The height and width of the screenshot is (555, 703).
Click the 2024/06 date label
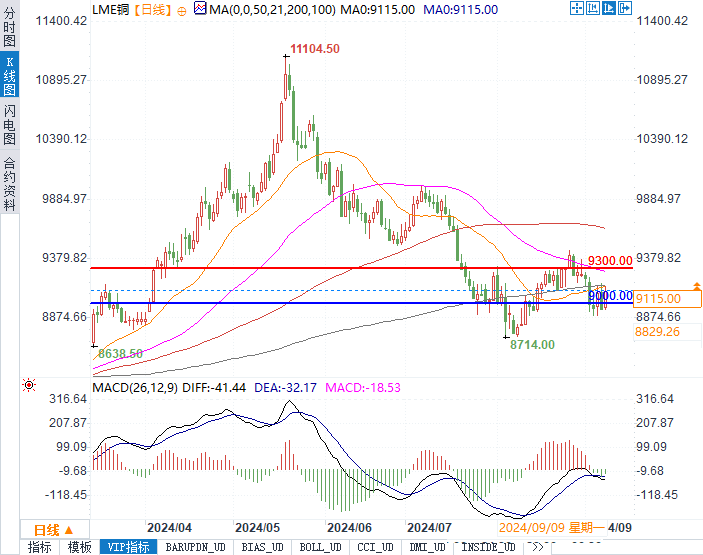(x=349, y=528)
